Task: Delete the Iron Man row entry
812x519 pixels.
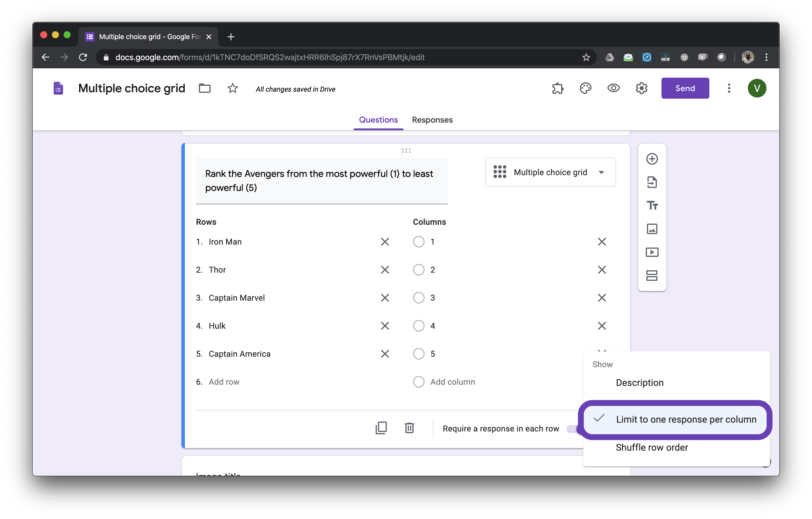Action: [385, 242]
